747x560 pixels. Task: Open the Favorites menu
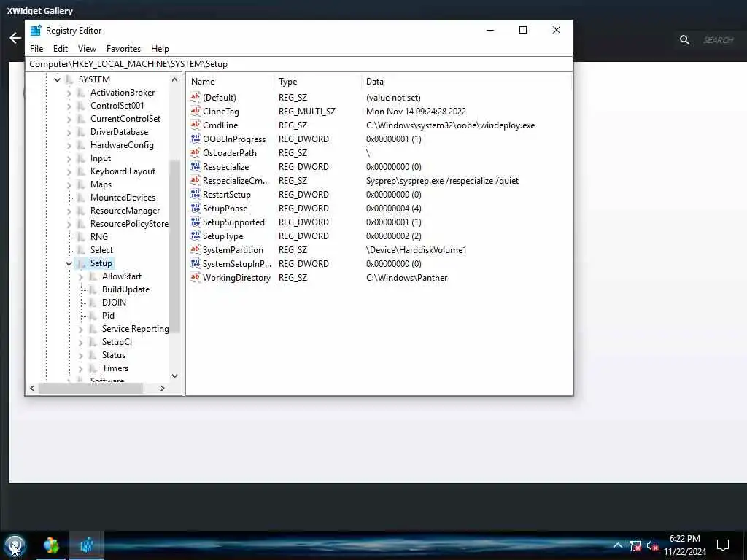(x=123, y=49)
